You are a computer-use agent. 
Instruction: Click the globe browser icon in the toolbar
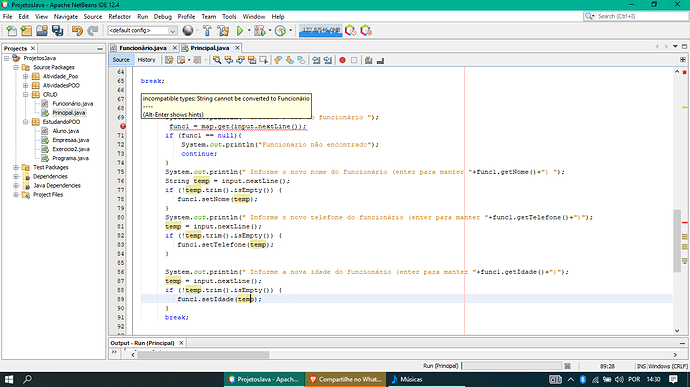(x=188, y=30)
